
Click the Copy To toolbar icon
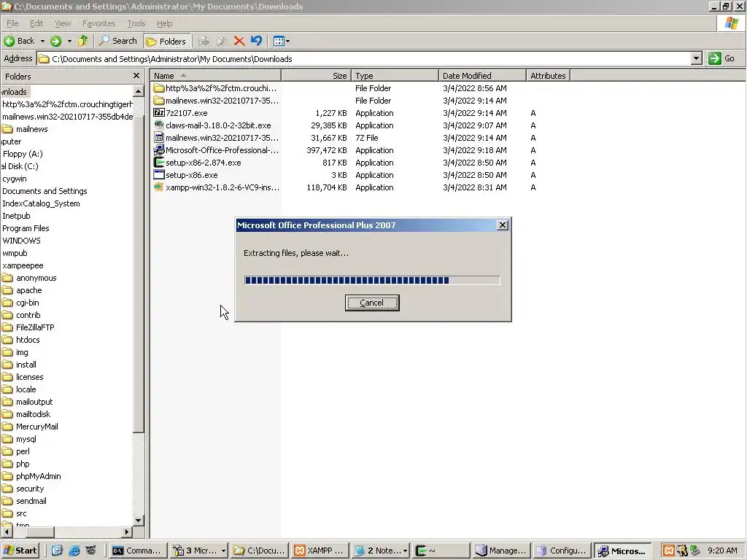pos(222,41)
